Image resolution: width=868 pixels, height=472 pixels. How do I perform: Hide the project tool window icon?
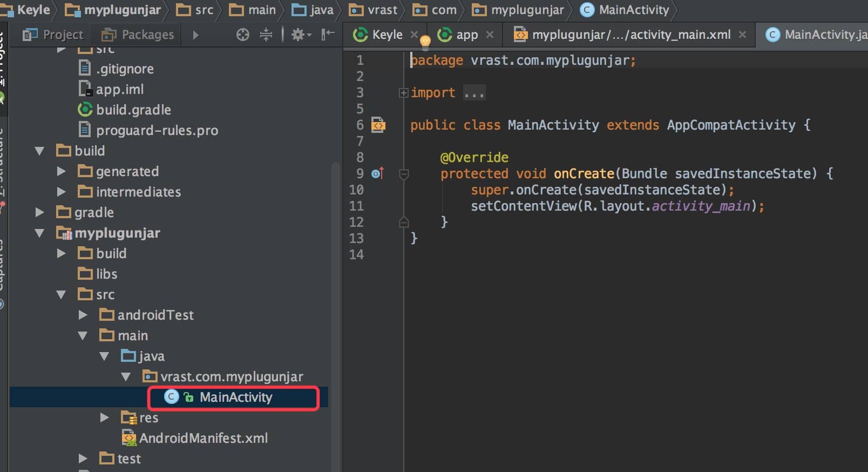click(328, 35)
